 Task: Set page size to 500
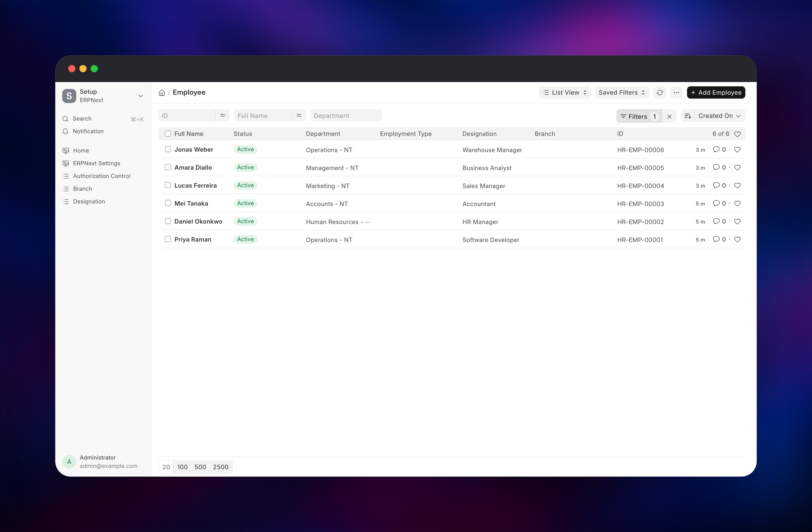coord(200,467)
